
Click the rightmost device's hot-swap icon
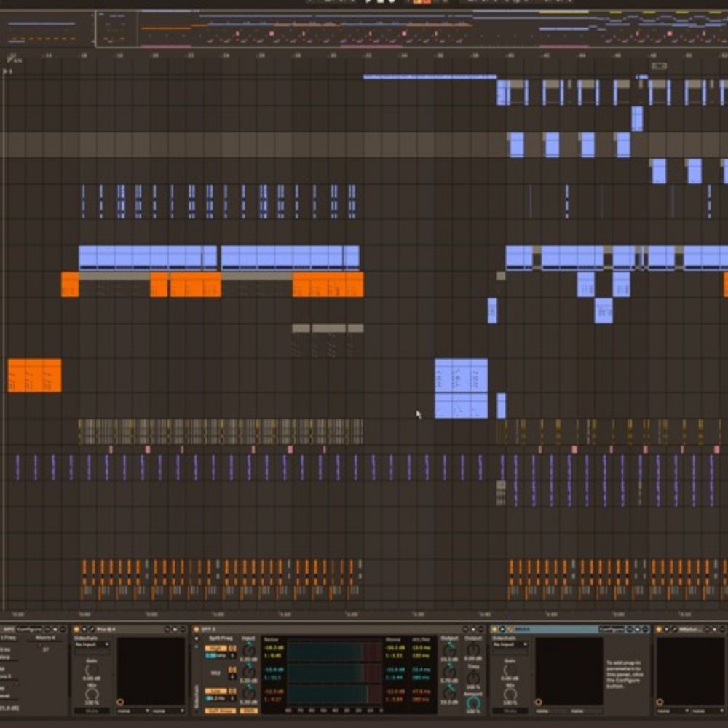(x=707, y=629)
